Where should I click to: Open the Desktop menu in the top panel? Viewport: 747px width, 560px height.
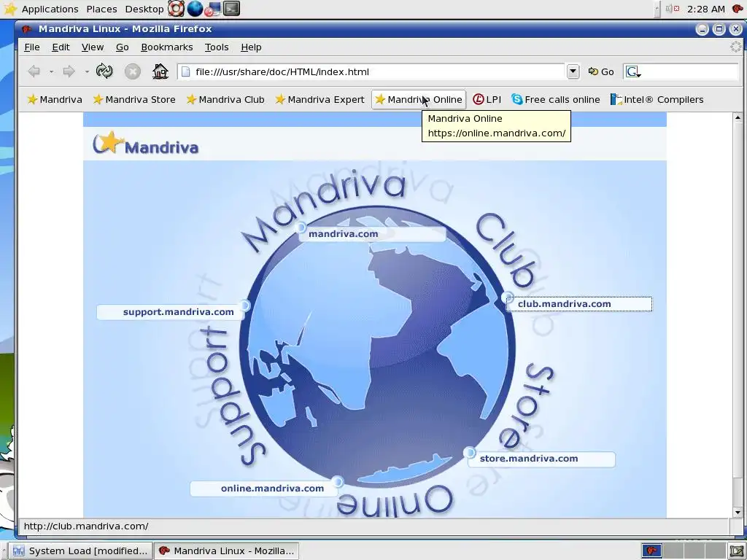pyautogui.click(x=144, y=9)
